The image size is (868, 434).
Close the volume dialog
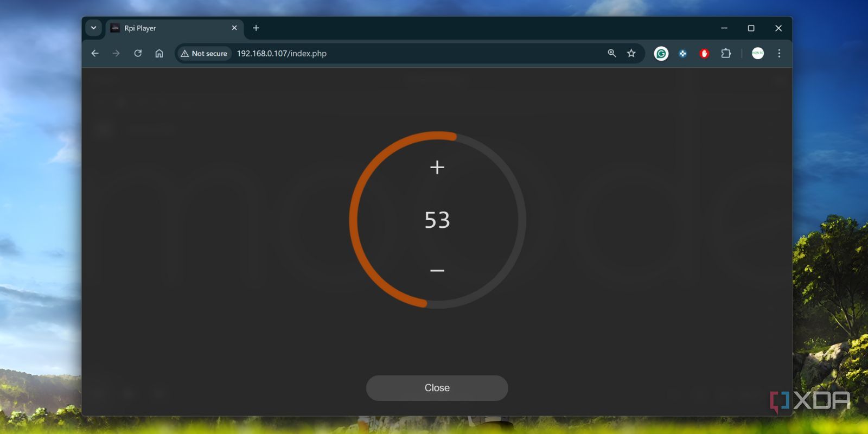[437, 388]
